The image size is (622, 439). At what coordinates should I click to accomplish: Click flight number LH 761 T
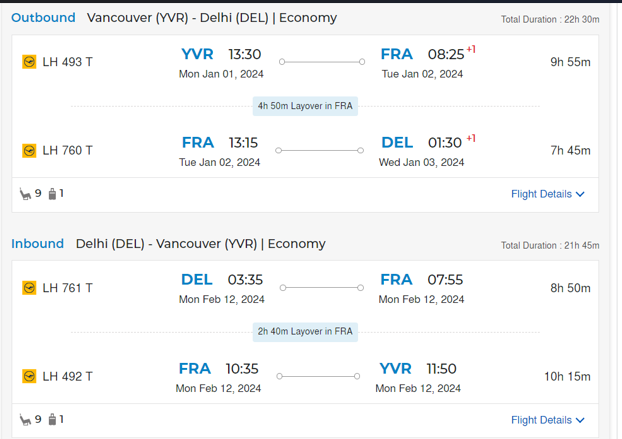(68, 288)
